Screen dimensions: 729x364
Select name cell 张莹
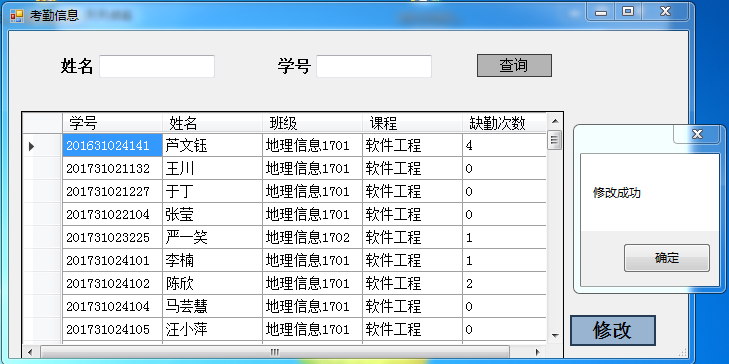click(x=212, y=214)
